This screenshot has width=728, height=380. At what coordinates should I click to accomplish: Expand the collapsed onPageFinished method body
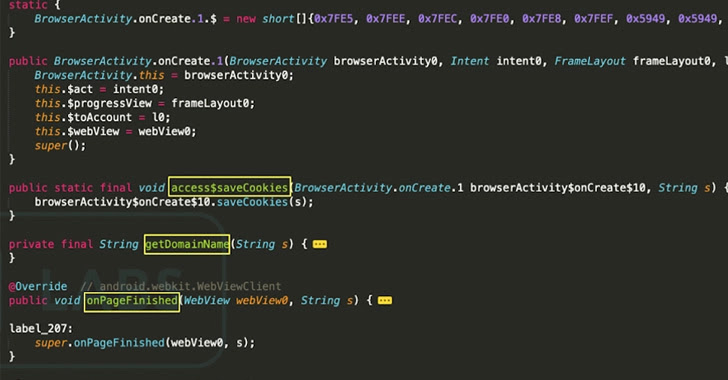384,301
